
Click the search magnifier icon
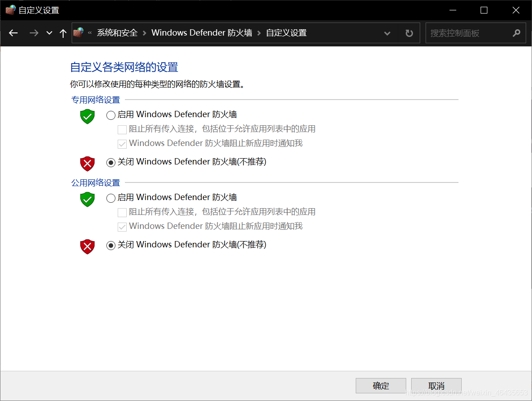(x=516, y=33)
